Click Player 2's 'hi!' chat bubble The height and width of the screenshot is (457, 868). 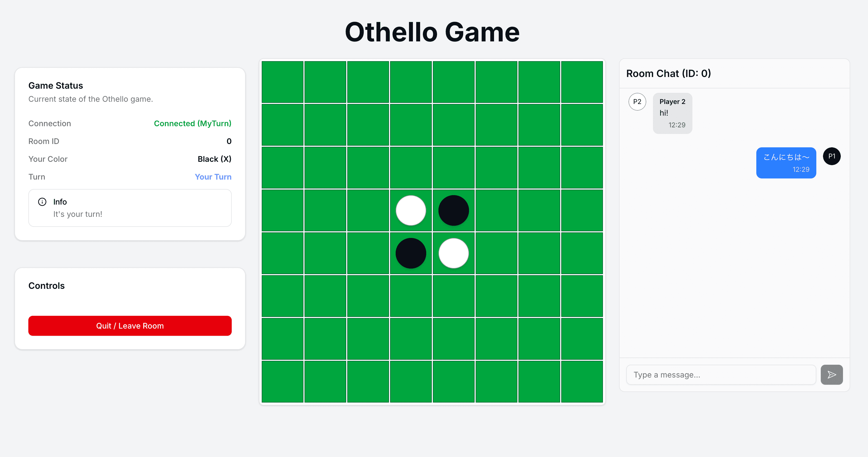click(x=672, y=113)
